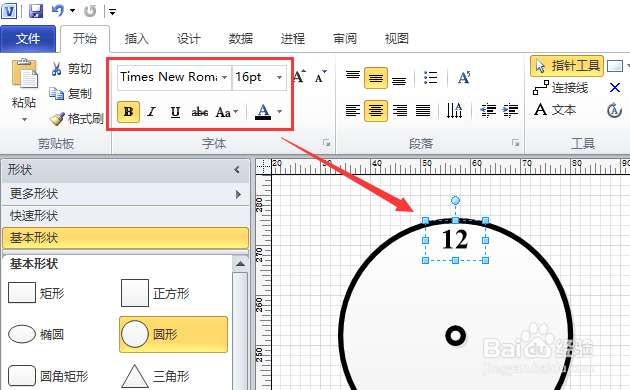Select the 圆形 shape
Image resolution: width=630 pixels, height=390 pixels.
(173, 334)
